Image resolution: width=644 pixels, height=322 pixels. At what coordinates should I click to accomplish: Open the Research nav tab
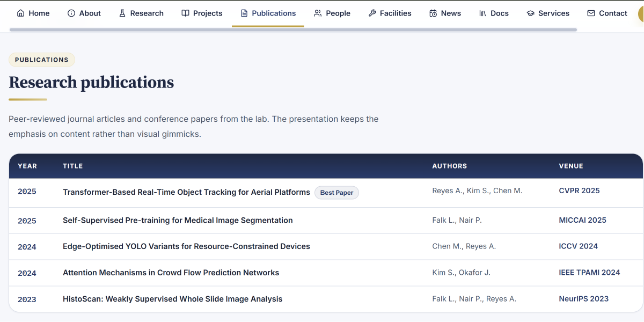pyautogui.click(x=141, y=13)
